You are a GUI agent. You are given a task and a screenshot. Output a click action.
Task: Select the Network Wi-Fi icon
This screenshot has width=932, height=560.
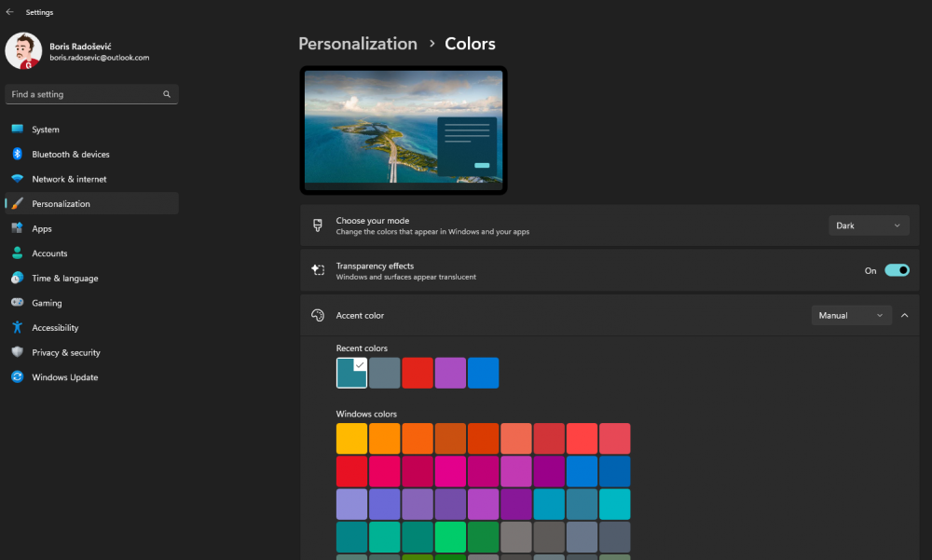(x=17, y=179)
